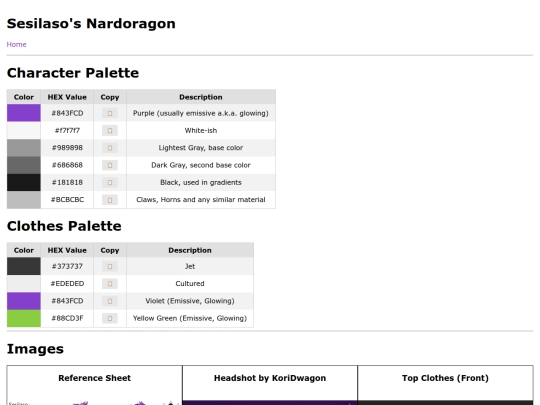Select the #EDEDED hex text
The height and width of the screenshot is (405, 540).
tap(67, 283)
